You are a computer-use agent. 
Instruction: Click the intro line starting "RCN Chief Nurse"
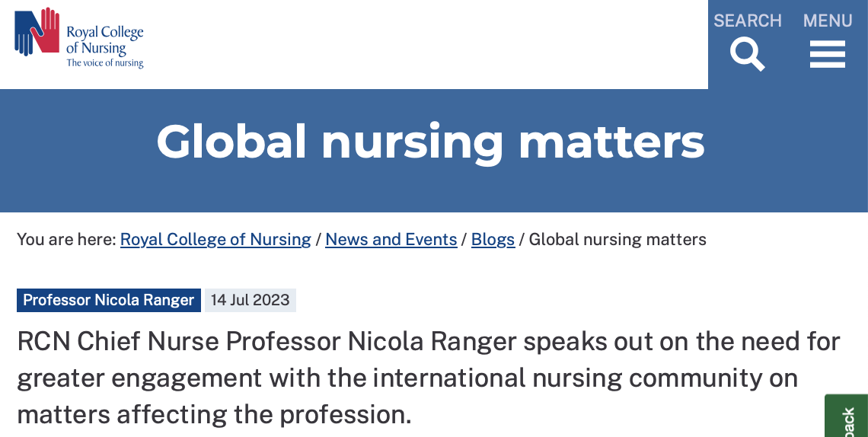(x=428, y=342)
